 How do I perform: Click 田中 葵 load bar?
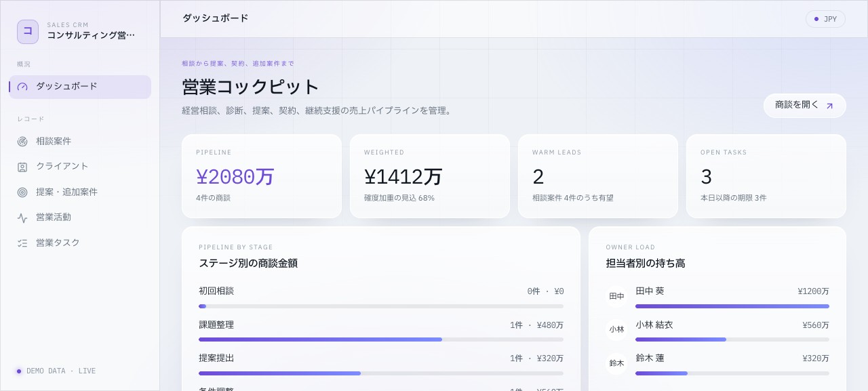click(x=732, y=306)
